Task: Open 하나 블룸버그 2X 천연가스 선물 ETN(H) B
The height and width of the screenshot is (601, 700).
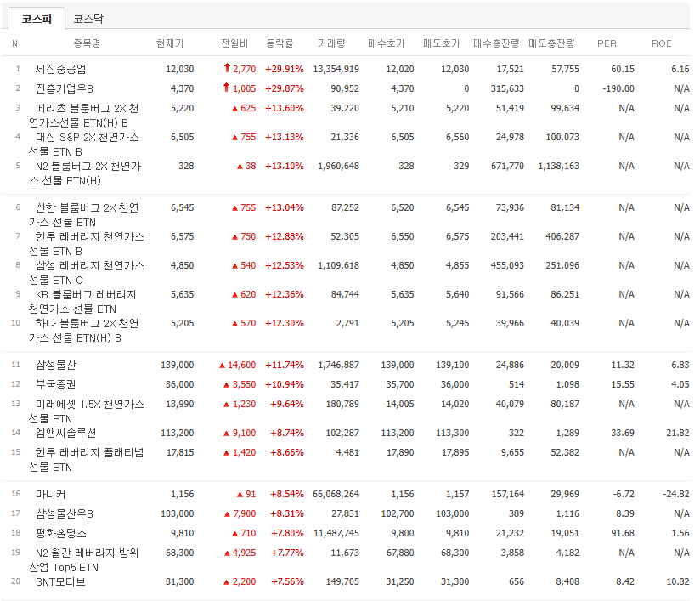Action: click(x=83, y=331)
